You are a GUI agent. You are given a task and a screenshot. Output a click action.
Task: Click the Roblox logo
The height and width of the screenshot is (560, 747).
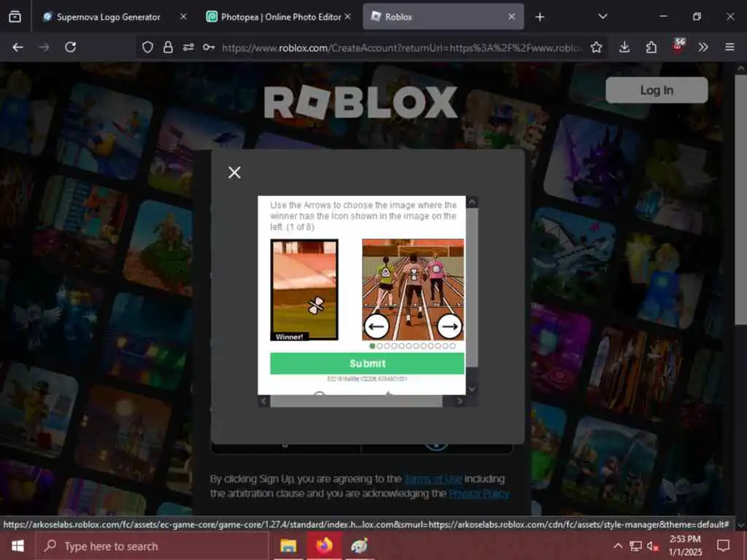[361, 102]
